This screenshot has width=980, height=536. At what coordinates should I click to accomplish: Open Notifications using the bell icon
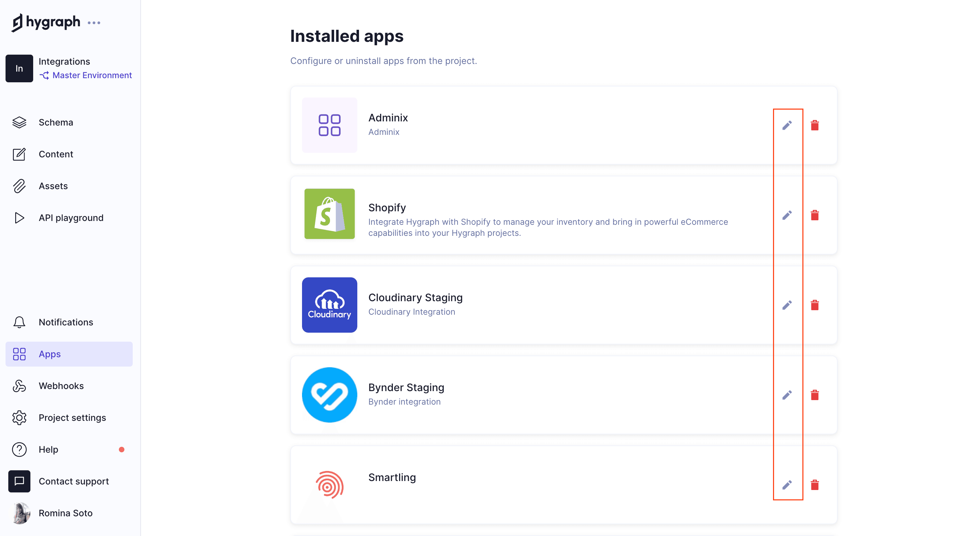[65, 322]
